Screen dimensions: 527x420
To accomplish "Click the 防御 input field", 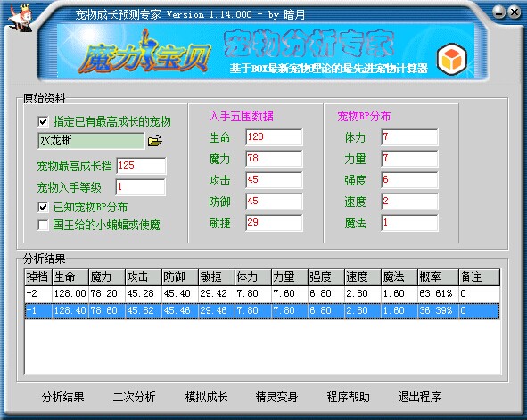I will point(275,202).
